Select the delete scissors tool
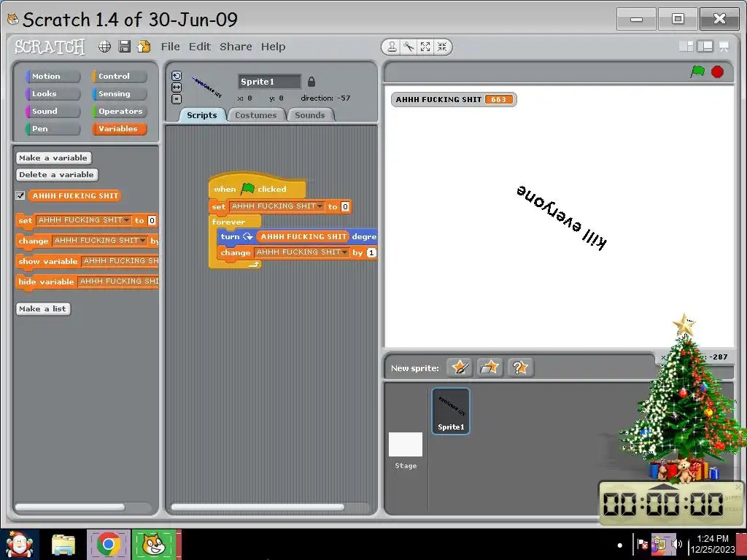 click(409, 47)
